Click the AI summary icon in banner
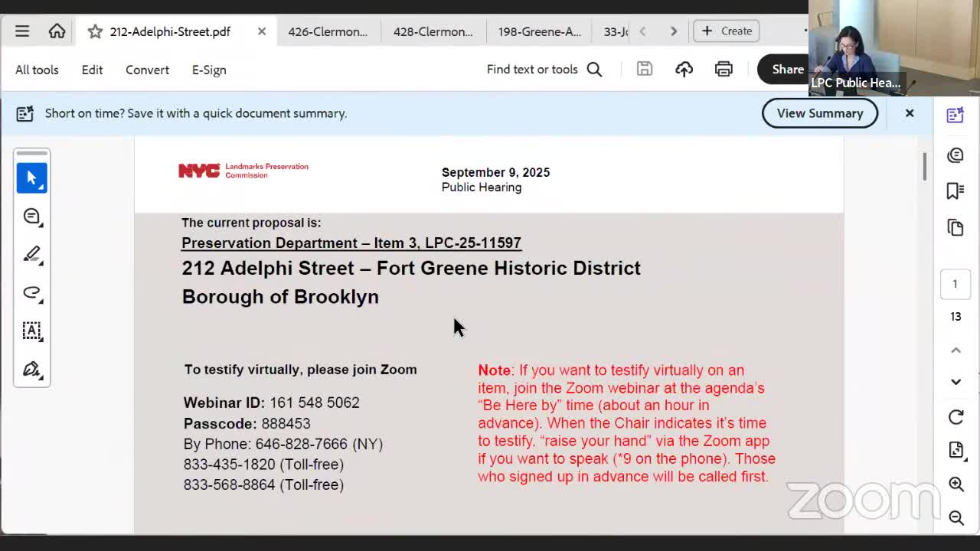 (25, 113)
